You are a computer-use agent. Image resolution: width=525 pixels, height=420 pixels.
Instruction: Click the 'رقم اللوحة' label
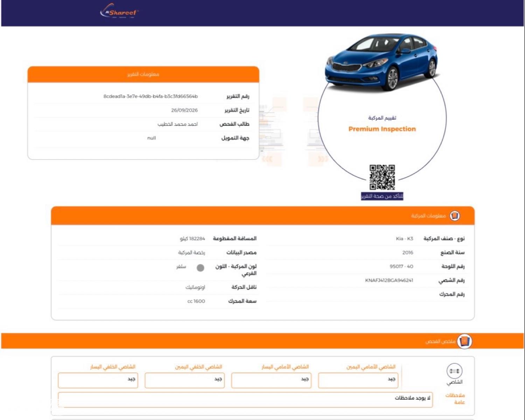pos(453,266)
